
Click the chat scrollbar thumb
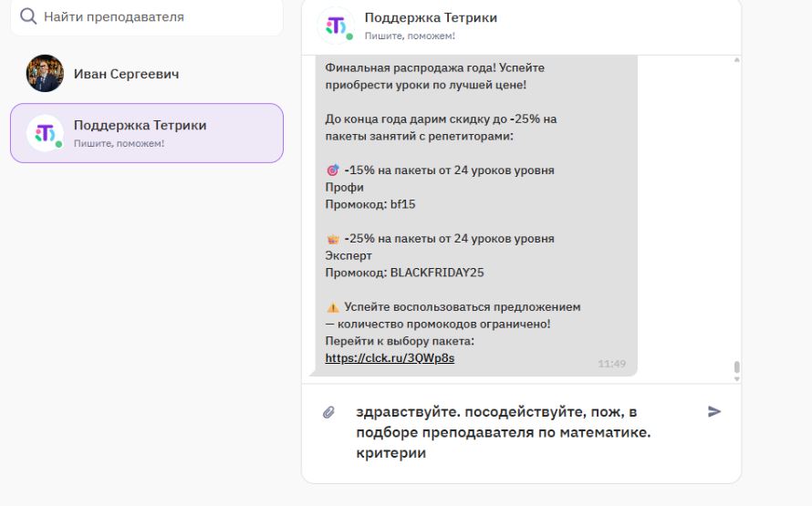click(x=736, y=367)
